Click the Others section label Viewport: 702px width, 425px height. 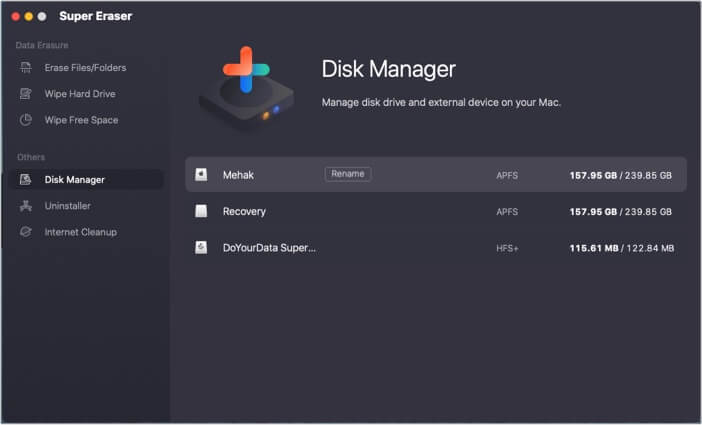(31, 157)
